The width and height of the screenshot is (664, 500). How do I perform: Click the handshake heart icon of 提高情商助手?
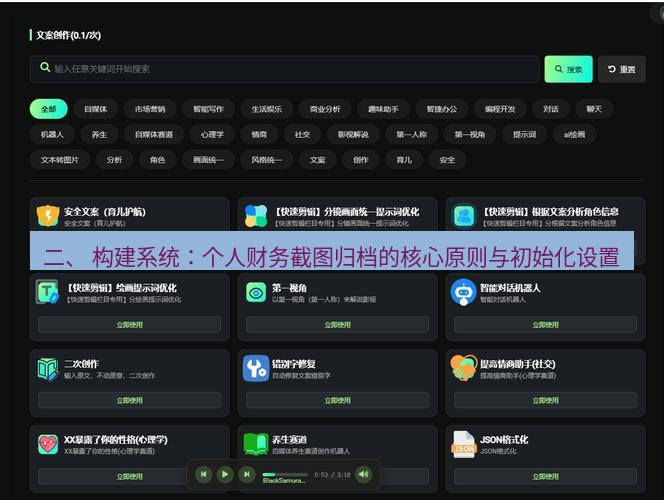[x=463, y=367]
